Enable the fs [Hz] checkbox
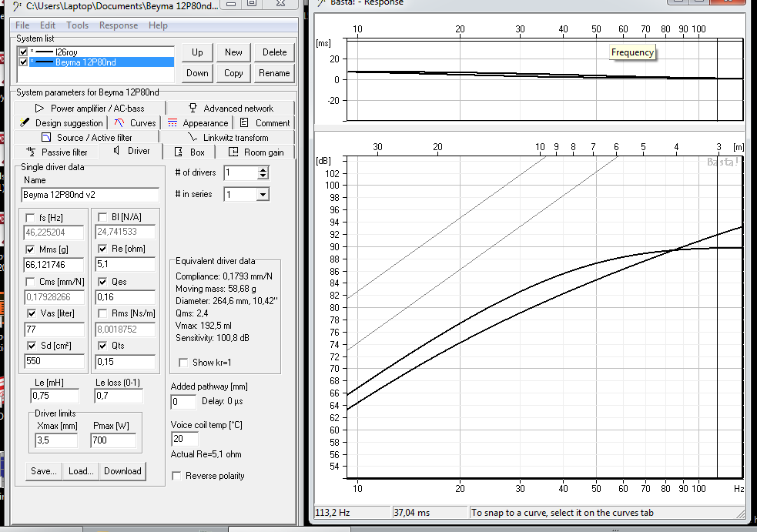 [30, 217]
